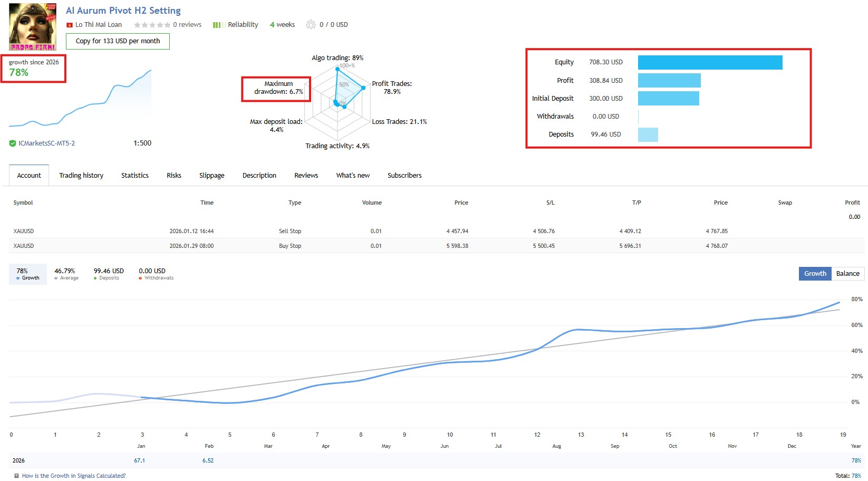
Task: Click the 6.52 February growth value
Action: pyautogui.click(x=208, y=460)
